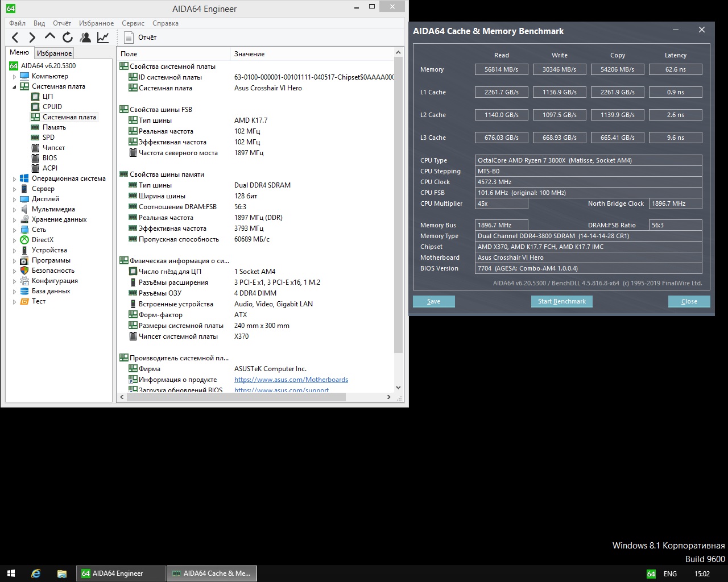Expand the Программы tree node
This screenshot has width=728, height=582.
(15, 261)
